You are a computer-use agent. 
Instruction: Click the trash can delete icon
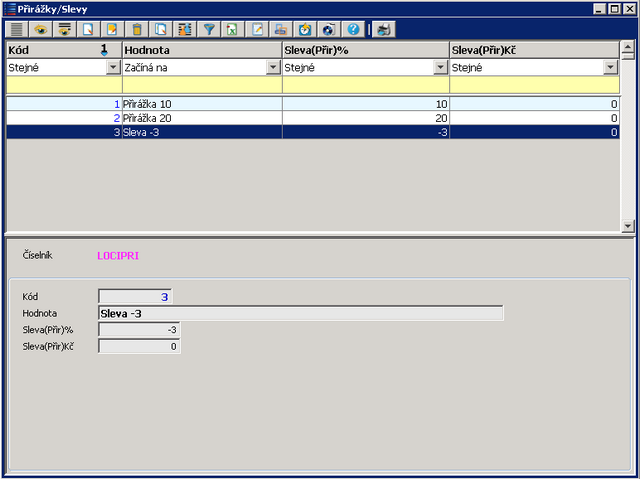click(137, 29)
